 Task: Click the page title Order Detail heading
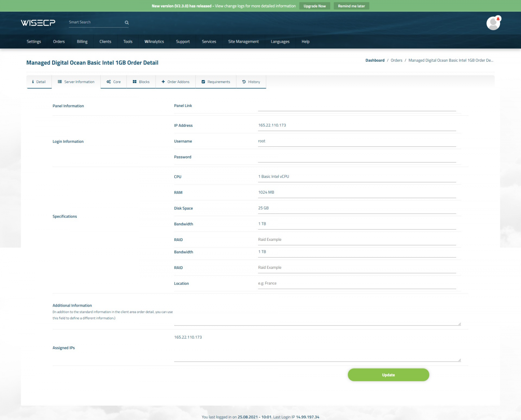point(92,63)
